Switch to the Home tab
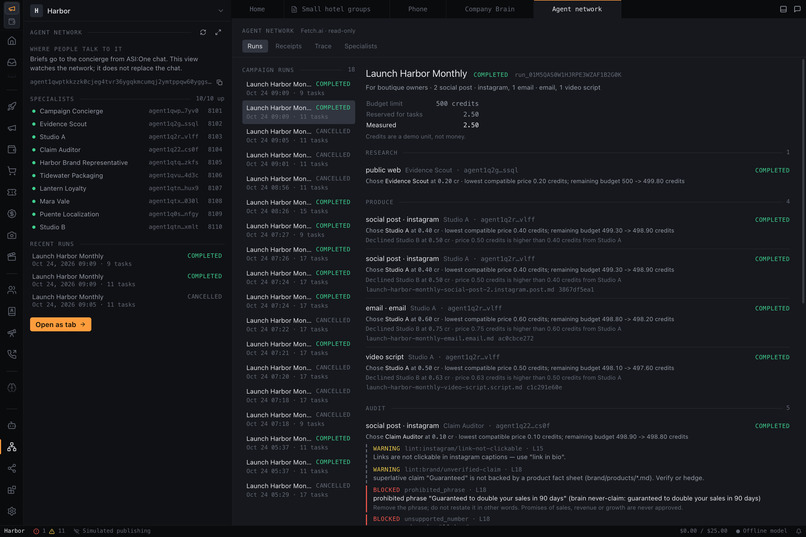The height and width of the screenshot is (537, 806). [257, 9]
